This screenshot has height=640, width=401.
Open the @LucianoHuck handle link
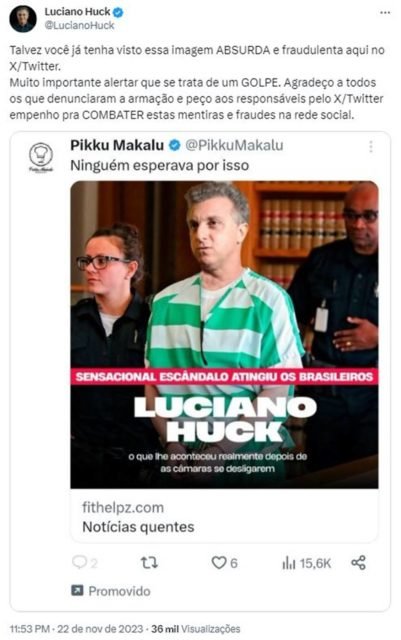[x=79, y=25]
